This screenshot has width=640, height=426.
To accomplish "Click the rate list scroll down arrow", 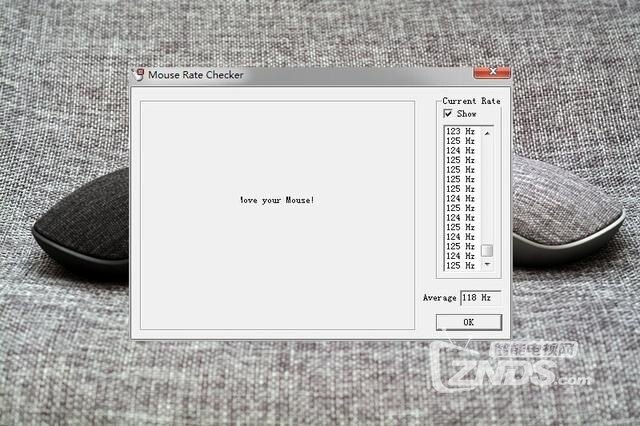I will (x=487, y=264).
